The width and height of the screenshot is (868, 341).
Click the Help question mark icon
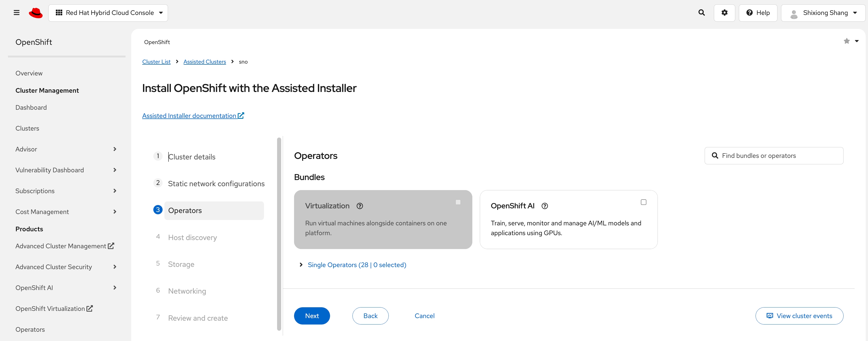pyautogui.click(x=749, y=13)
